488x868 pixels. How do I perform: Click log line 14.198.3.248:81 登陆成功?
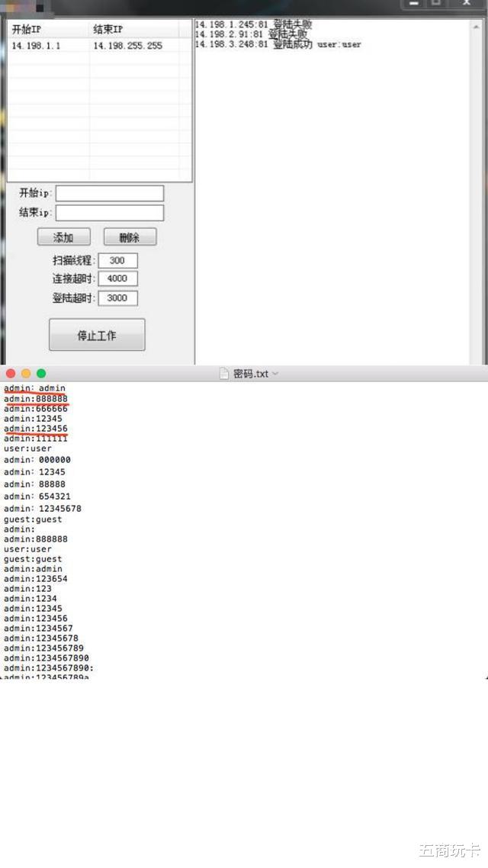coord(278,44)
